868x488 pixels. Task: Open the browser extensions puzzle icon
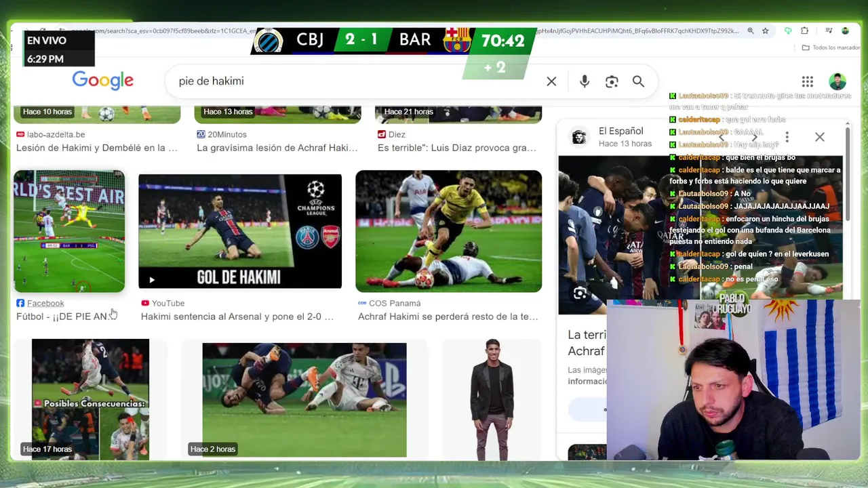805,31
